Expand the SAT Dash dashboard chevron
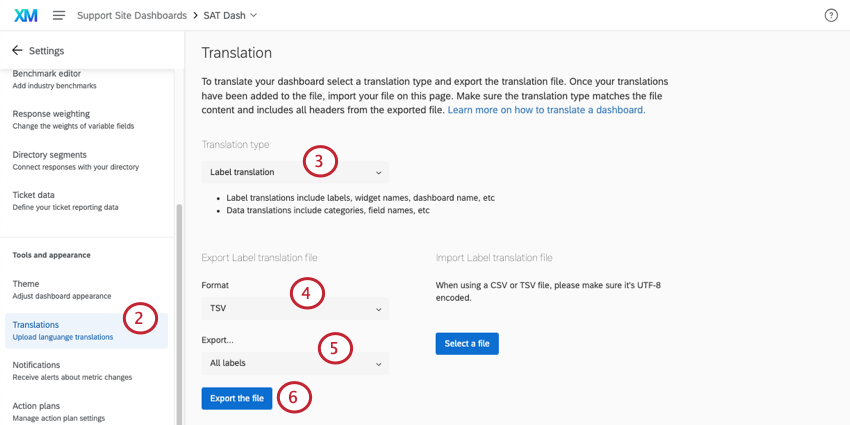 coord(253,15)
